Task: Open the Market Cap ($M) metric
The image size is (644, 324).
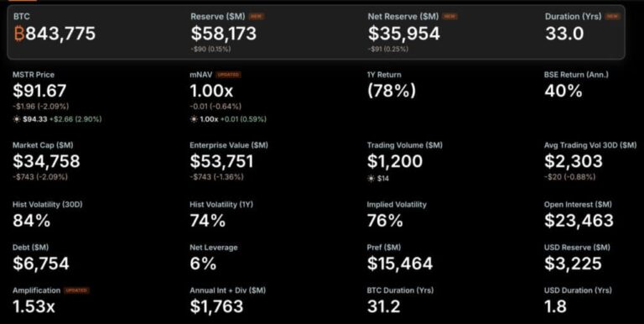Action: click(46, 161)
